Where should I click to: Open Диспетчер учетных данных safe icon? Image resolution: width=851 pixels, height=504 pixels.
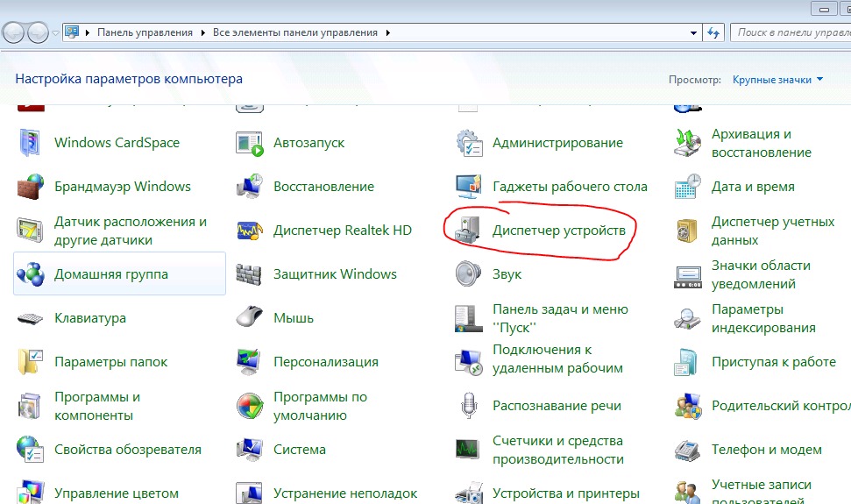[x=686, y=231]
